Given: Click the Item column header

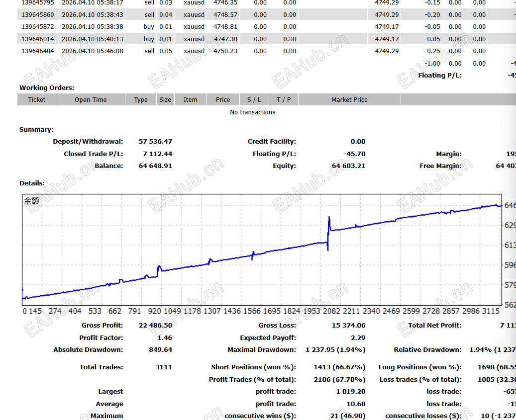Looking at the screenshot, I should click(x=190, y=99).
